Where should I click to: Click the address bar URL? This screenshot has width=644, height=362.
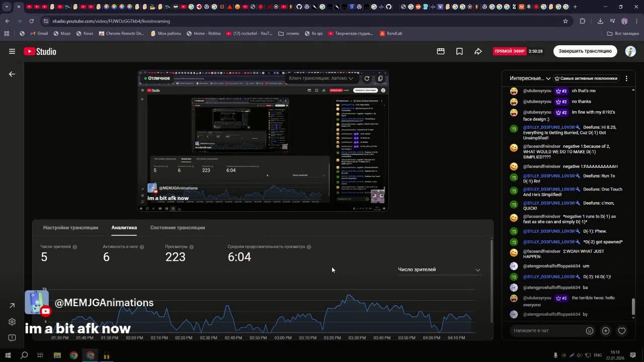(x=111, y=21)
